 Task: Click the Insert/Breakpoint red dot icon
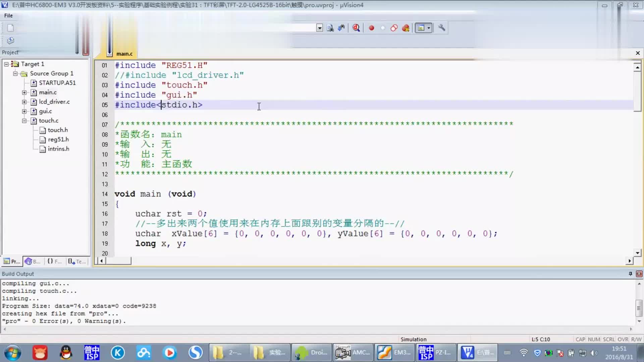(371, 28)
